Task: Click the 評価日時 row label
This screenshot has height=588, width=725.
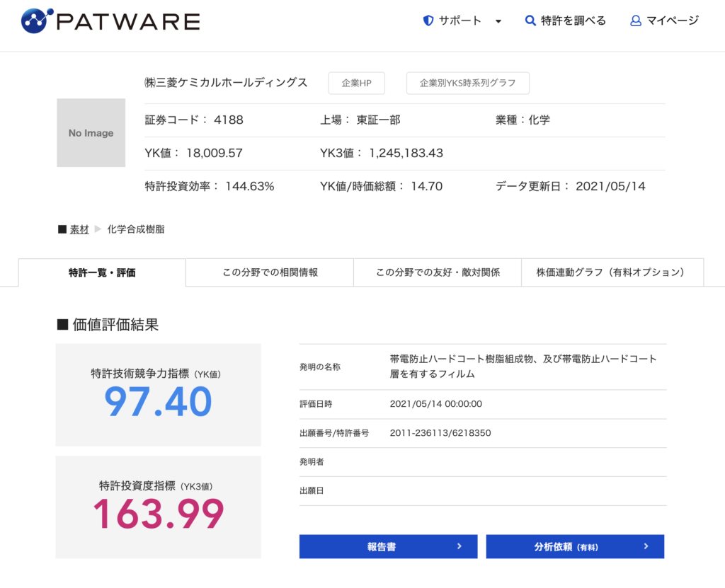Action: [x=316, y=404]
